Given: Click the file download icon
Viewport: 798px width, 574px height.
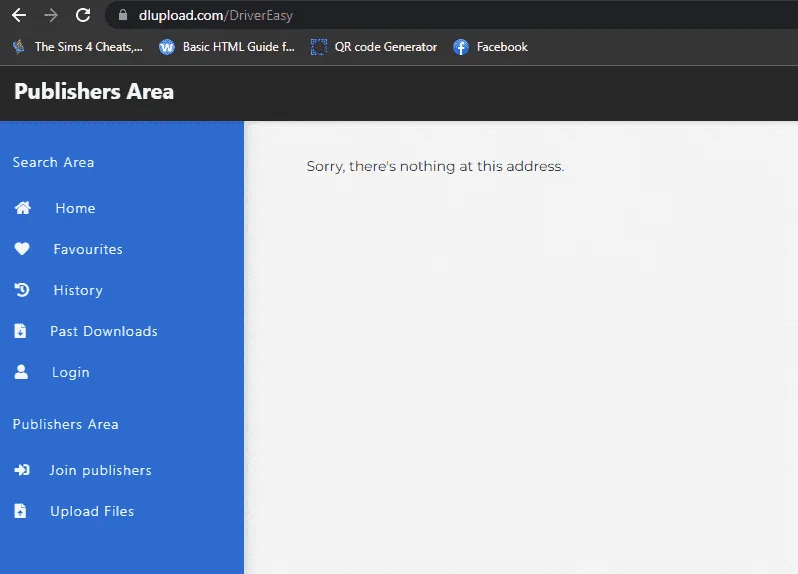Looking at the screenshot, I should click(20, 331).
